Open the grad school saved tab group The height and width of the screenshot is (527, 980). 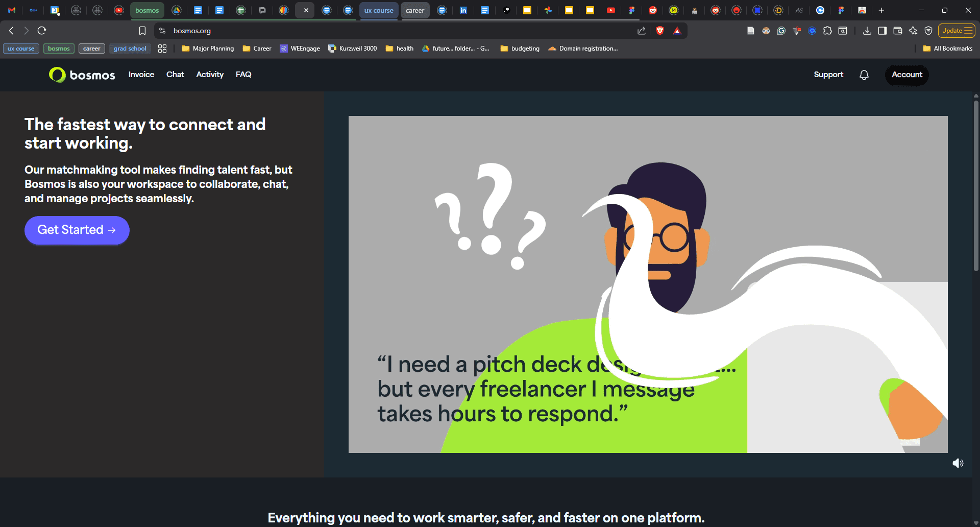tap(130, 49)
